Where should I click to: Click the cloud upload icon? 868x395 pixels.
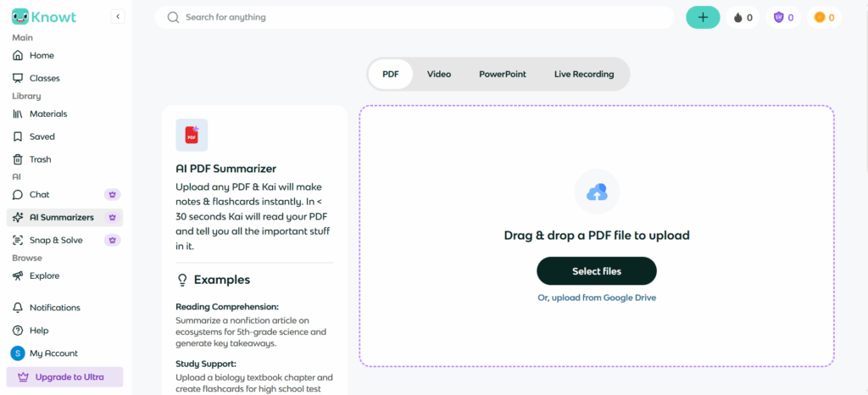pos(597,192)
